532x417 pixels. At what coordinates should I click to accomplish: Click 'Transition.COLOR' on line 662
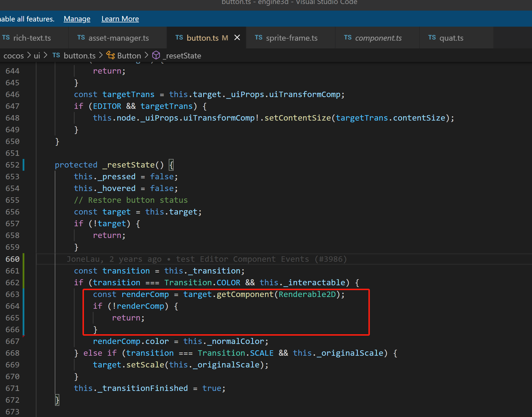[x=202, y=283]
